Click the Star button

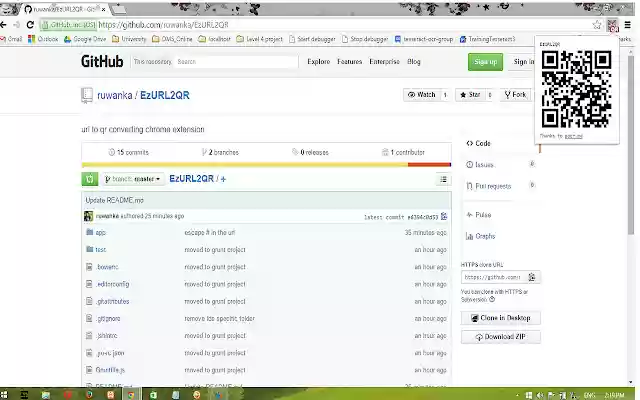click(x=470, y=95)
